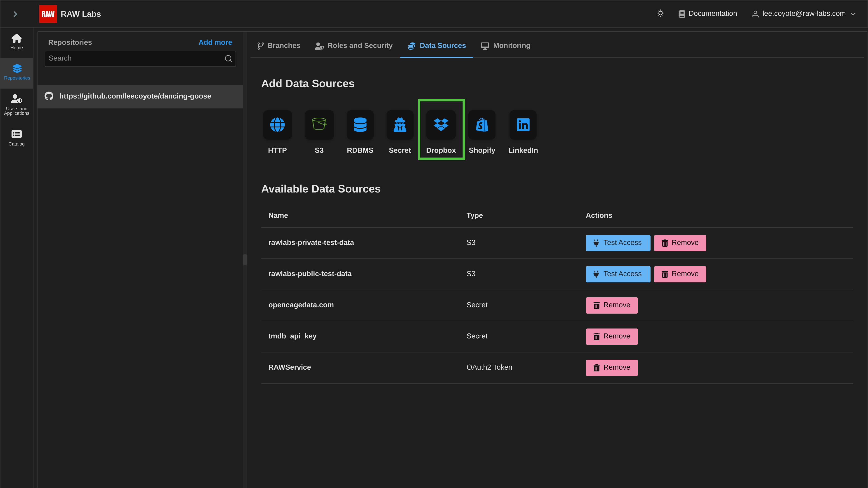Remove rawlabs-private-test-data source
Image resolution: width=868 pixels, height=488 pixels.
(x=680, y=243)
